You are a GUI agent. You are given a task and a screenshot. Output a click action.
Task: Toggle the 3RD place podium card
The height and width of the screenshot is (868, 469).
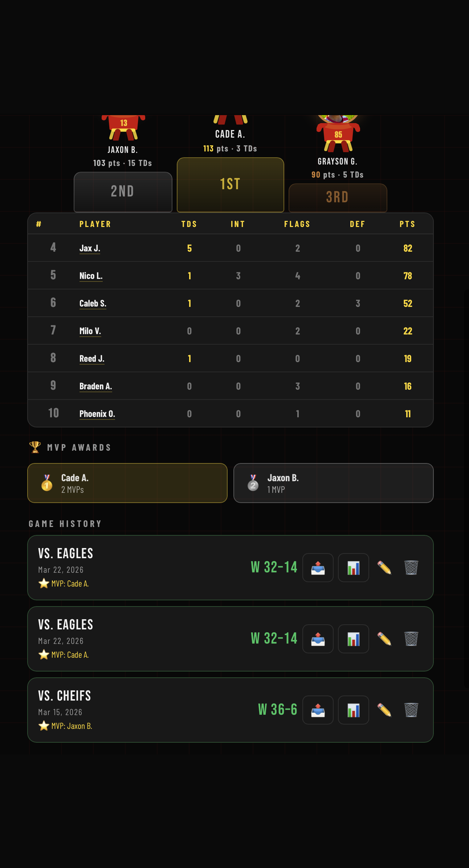tap(338, 198)
